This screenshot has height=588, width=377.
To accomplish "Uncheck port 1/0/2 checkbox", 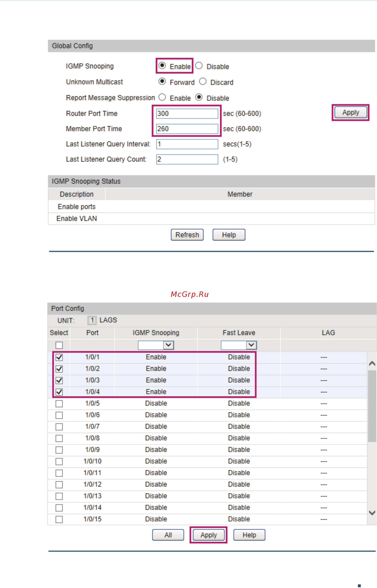I will 59,369.
